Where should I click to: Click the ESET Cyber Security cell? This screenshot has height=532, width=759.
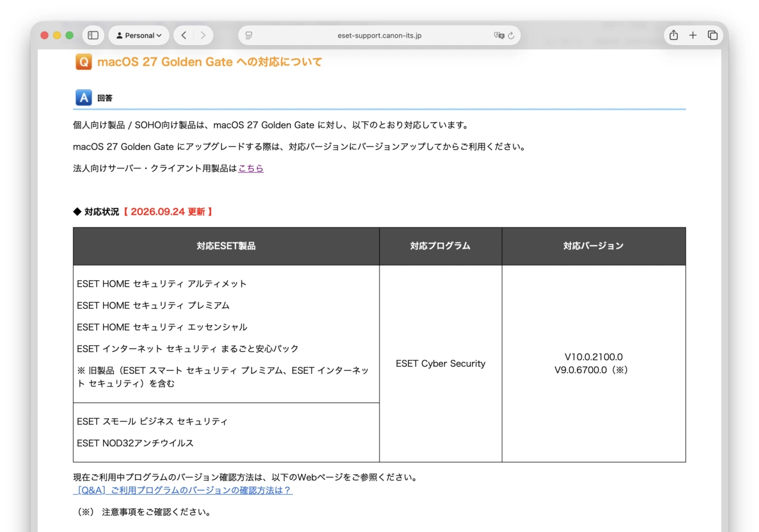tap(441, 364)
